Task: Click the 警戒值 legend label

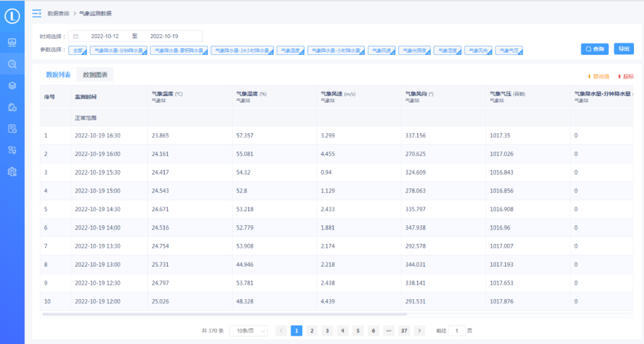Action: tap(601, 77)
